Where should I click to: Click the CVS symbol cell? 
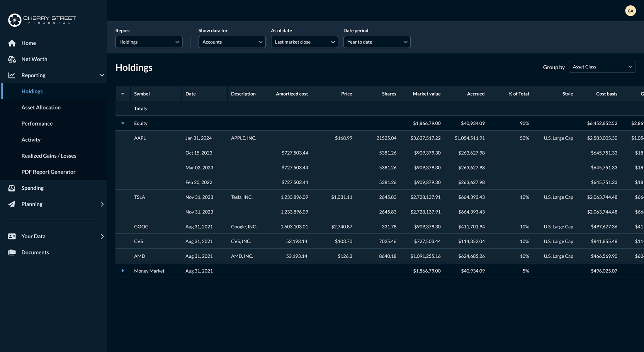(x=138, y=241)
